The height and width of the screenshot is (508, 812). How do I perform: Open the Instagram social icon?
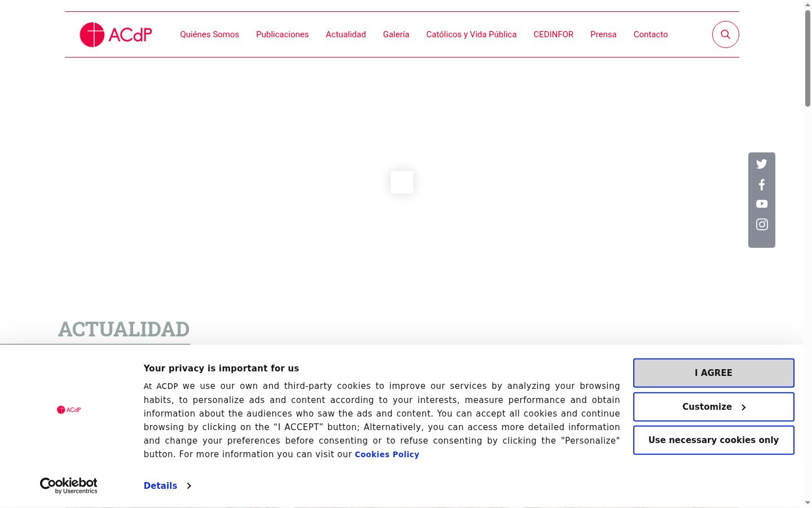[x=762, y=225]
